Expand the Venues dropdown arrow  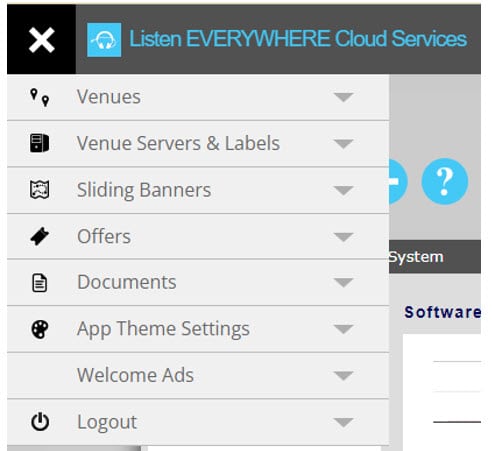[343, 97]
